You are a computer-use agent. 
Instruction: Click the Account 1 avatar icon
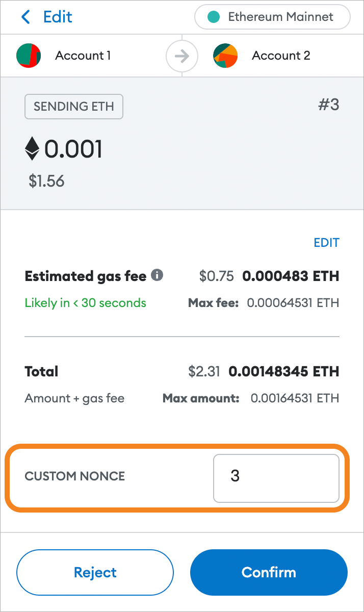click(x=29, y=56)
